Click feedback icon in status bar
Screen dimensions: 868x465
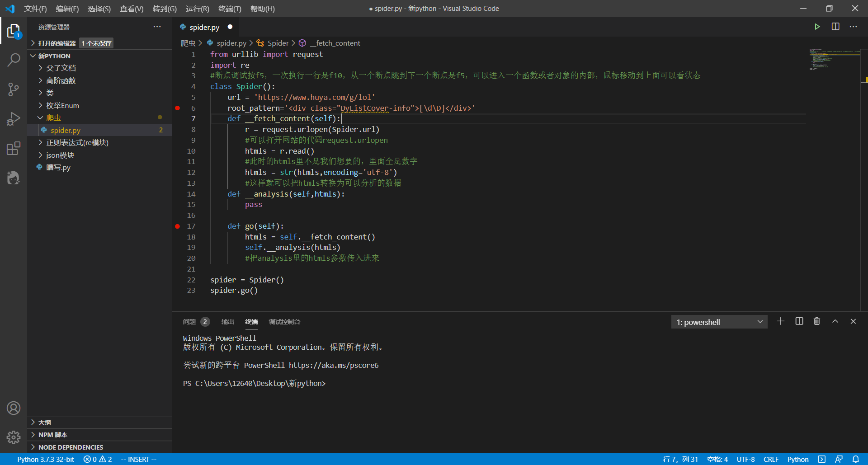tap(839, 459)
